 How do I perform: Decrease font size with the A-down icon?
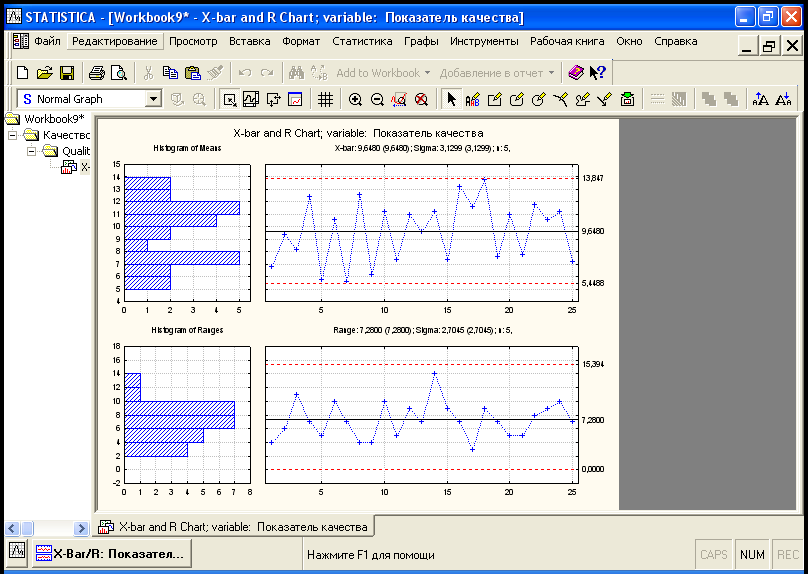click(783, 99)
